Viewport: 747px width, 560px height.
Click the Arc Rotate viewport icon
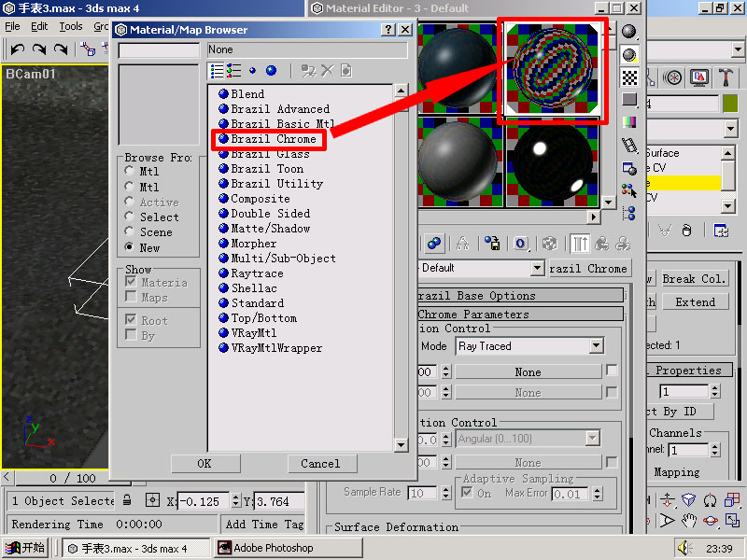click(711, 520)
